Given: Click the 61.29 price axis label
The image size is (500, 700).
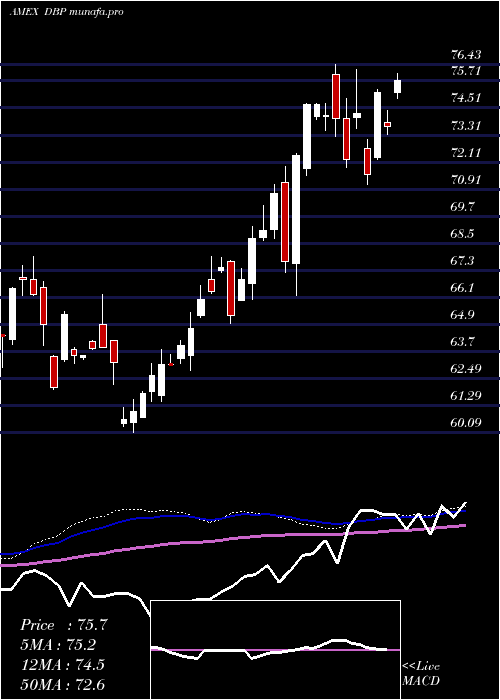Looking at the screenshot, I should (466, 396).
